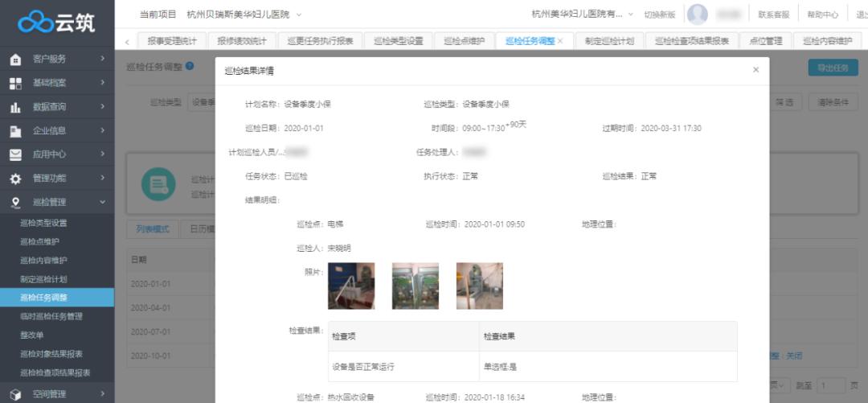This screenshot has width=868, height=403.
Task: Click the 客户服务 house icon
Action: pyautogui.click(x=16, y=60)
